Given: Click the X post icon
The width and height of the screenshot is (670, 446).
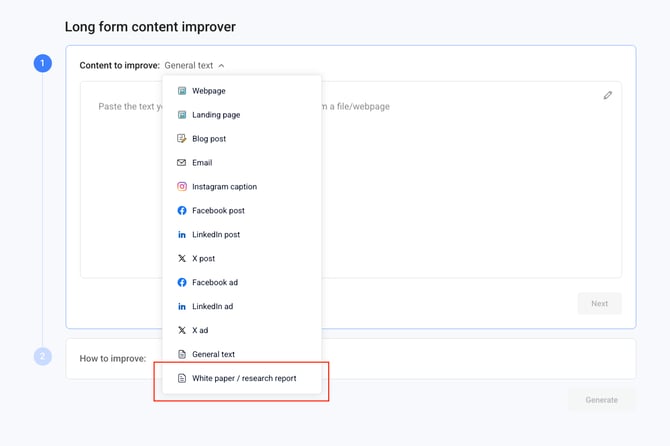Looking at the screenshot, I should [182, 259].
